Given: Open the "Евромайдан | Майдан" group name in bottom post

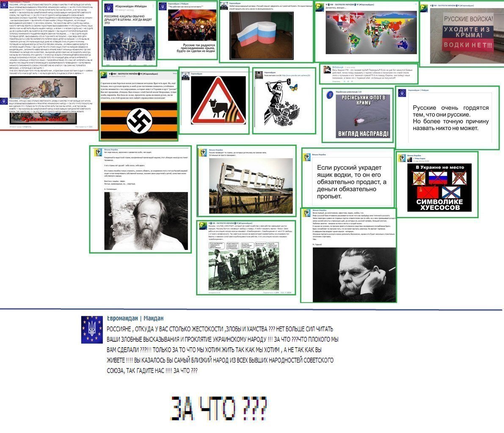Looking at the screenshot, I should 135,318.
